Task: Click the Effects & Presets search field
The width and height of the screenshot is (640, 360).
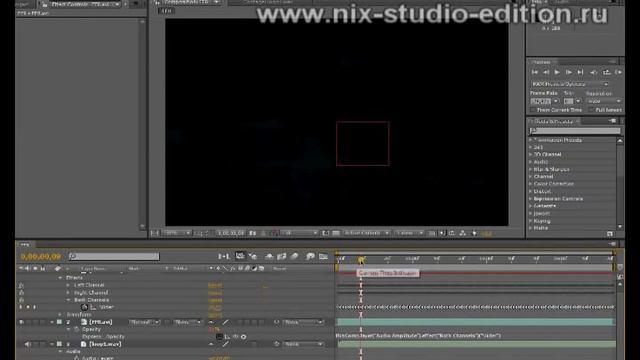Action: [x=575, y=131]
